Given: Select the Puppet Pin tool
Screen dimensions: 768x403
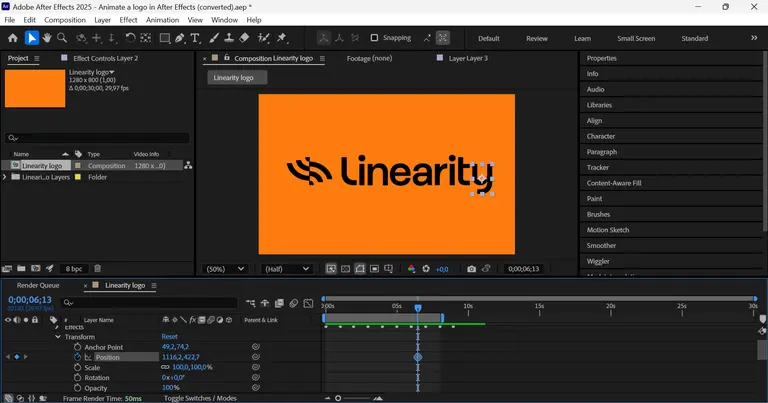Looking at the screenshot, I should 282,38.
